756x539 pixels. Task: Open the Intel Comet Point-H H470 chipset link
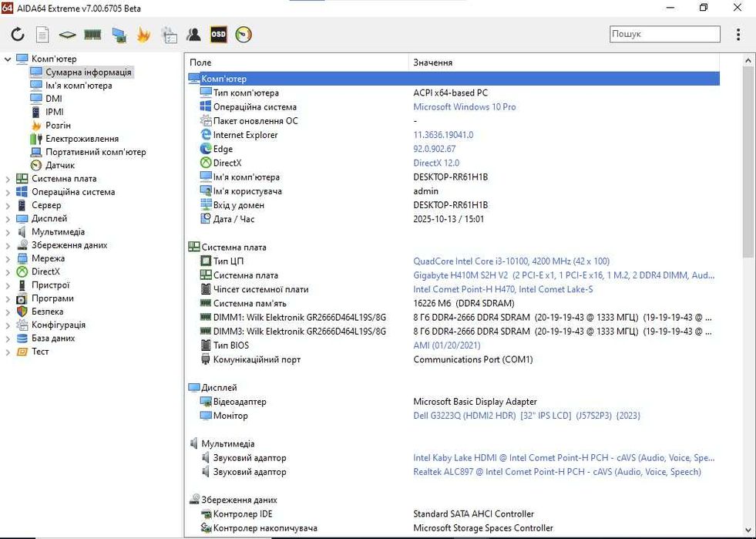click(503, 289)
